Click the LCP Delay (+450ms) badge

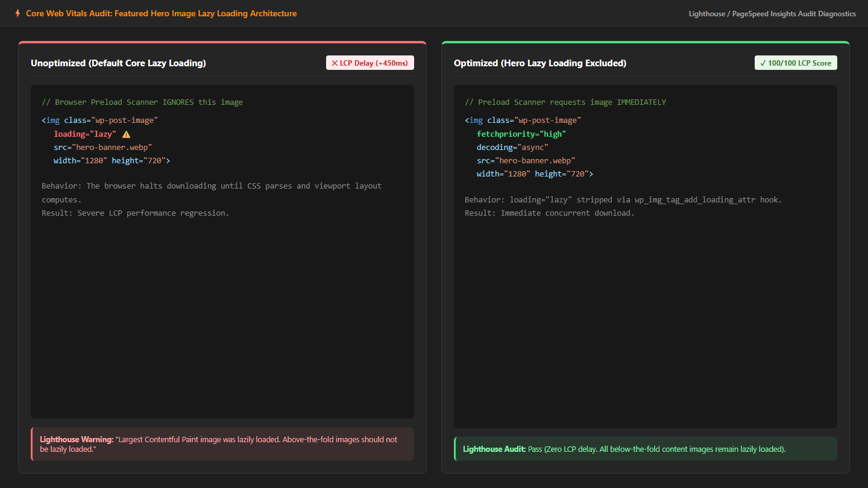tap(370, 63)
